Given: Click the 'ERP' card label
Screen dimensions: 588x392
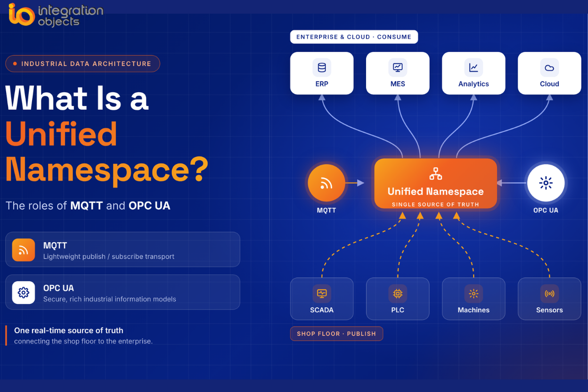Looking at the screenshot, I should [x=322, y=84].
